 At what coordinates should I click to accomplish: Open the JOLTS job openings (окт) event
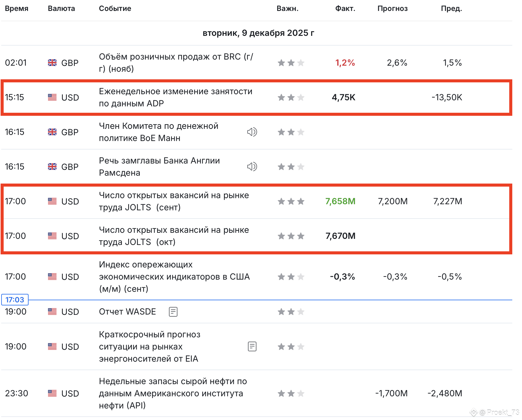coord(174,236)
